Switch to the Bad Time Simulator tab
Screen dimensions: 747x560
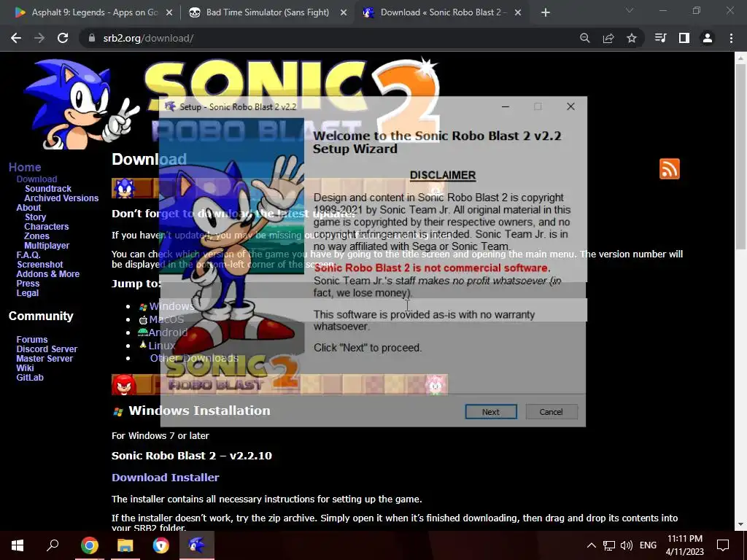(267, 12)
